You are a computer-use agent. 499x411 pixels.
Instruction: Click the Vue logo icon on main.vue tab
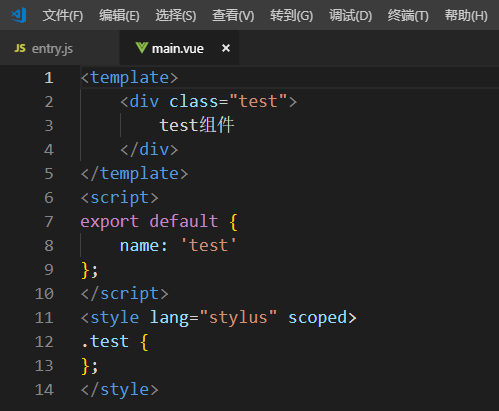(142, 48)
